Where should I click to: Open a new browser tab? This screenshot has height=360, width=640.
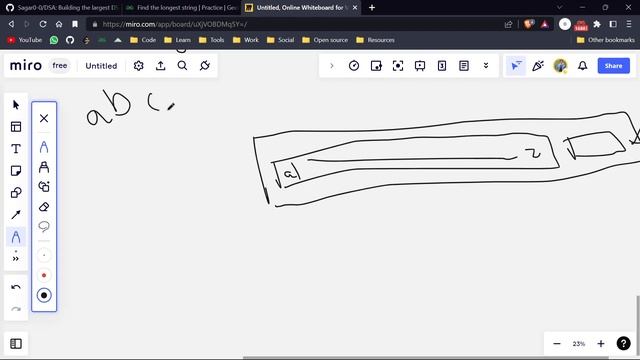tap(372, 7)
